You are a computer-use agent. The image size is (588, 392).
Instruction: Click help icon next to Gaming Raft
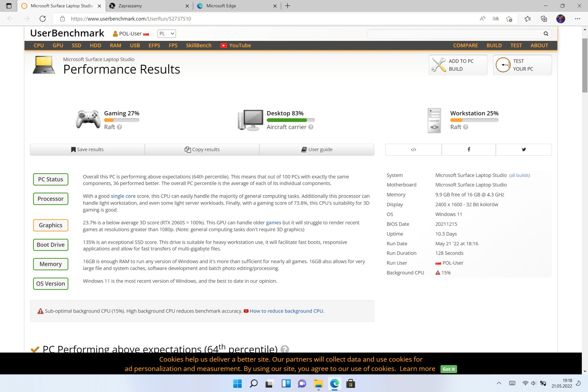click(x=119, y=127)
